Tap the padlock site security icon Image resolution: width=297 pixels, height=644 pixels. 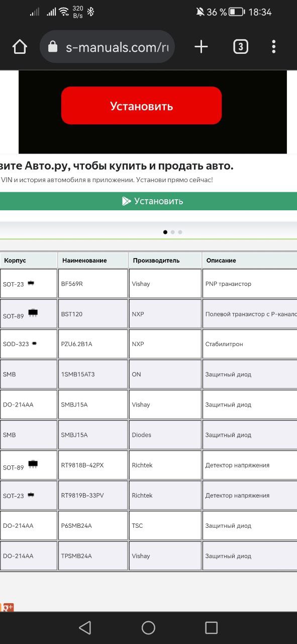53,47
